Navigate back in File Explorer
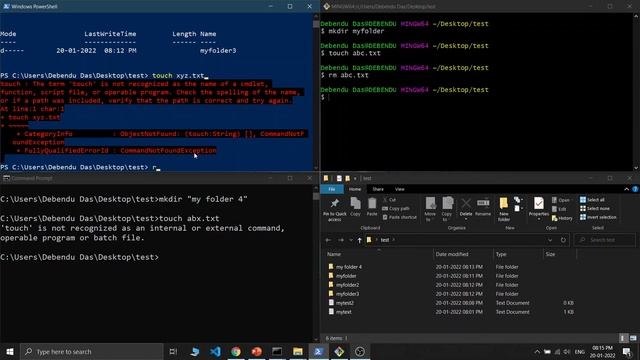Image resolution: width=640 pixels, height=360 pixels. pyautogui.click(x=328, y=240)
